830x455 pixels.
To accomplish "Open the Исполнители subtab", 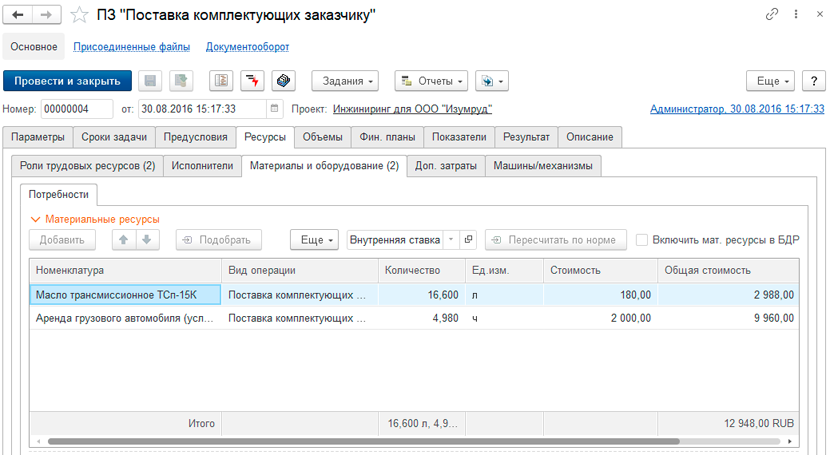I will pos(202,166).
